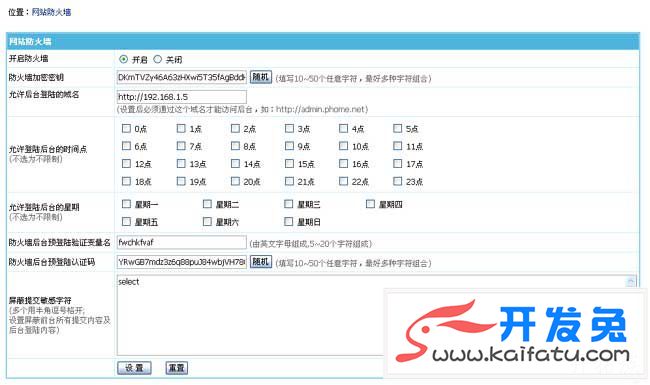Click the pre-login verification variable name field
This screenshot has width=650, height=385.
182,242
